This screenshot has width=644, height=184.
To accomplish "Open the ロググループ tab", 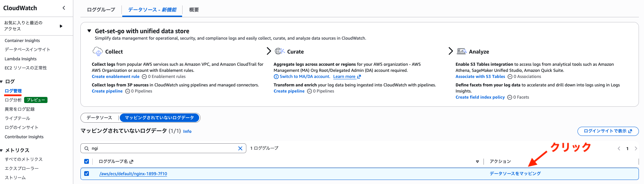I will coord(101,10).
